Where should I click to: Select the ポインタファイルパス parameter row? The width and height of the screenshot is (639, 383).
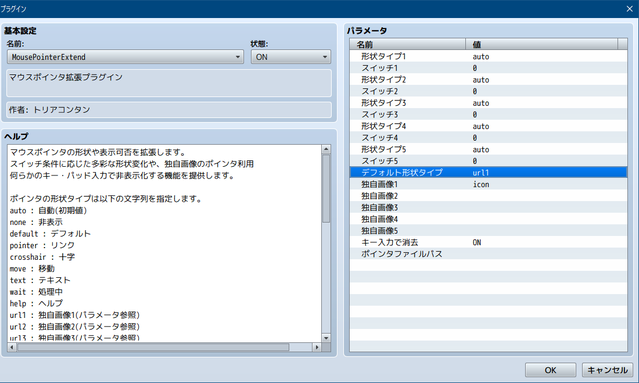coord(488,254)
